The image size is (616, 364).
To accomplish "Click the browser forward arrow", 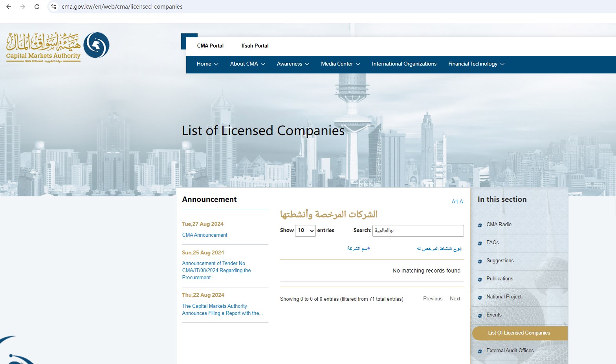I will click(23, 7).
